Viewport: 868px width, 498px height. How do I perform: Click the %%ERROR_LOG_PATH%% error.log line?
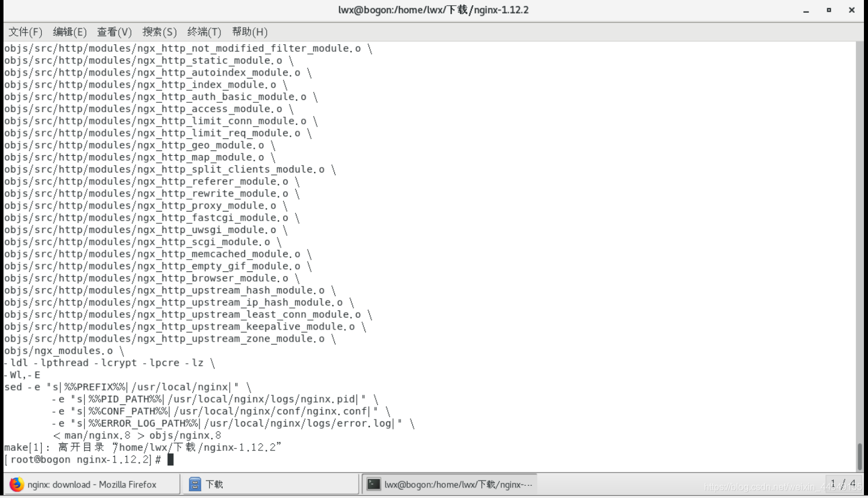coord(233,424)
